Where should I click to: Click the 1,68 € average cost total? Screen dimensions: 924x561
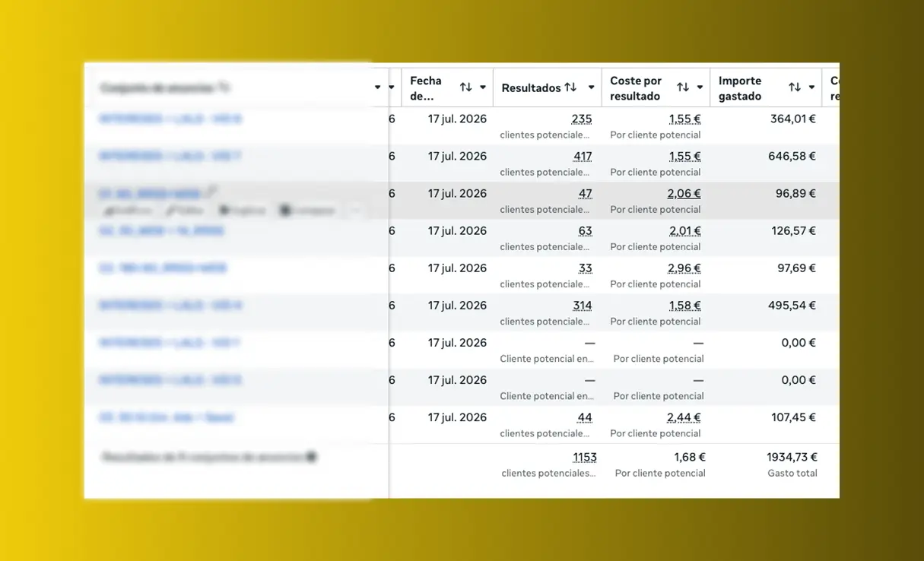coord(690,458)
